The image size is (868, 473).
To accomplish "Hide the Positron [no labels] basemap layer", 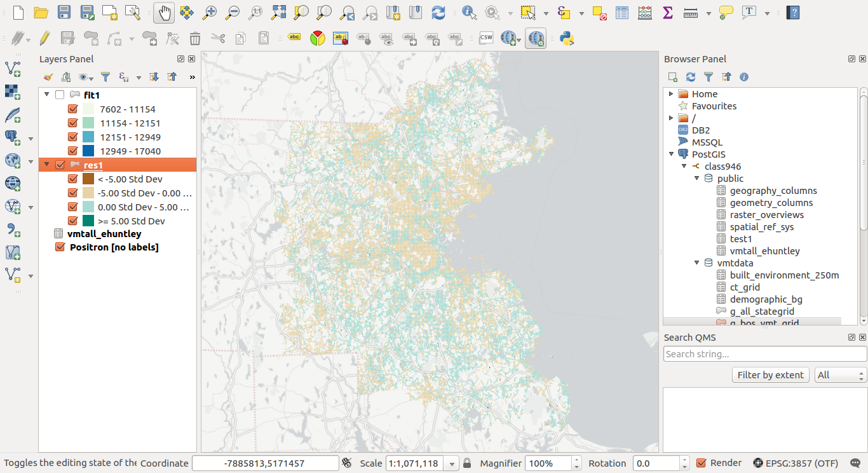I will (x=60, y=247).
